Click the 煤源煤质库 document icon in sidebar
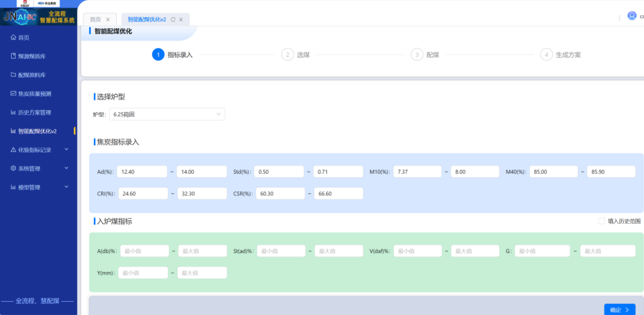644x315 pixels. [13, 56]
